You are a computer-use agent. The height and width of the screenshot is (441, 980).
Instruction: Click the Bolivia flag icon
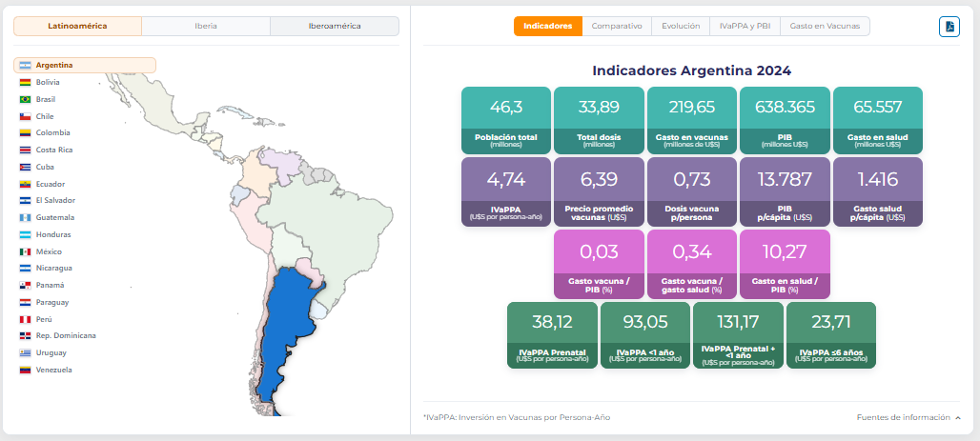[x=25, y=83]
